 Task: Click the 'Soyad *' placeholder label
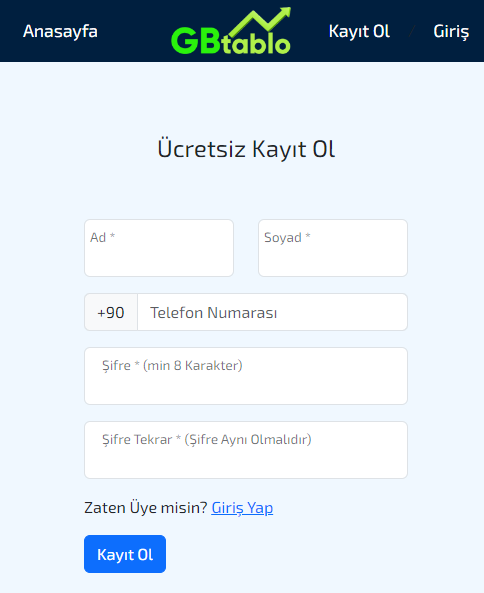point(287,238)
